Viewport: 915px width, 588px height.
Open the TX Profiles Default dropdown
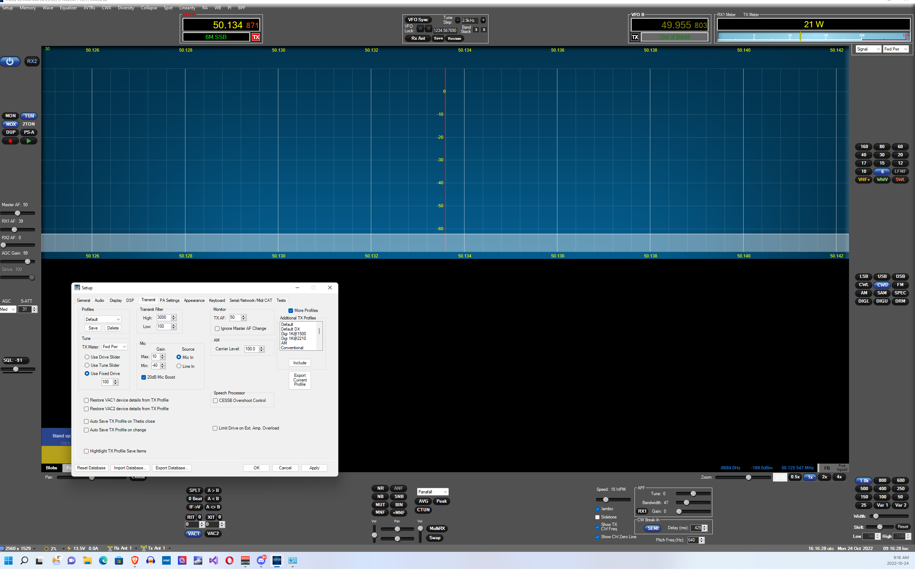pos(102,319)
